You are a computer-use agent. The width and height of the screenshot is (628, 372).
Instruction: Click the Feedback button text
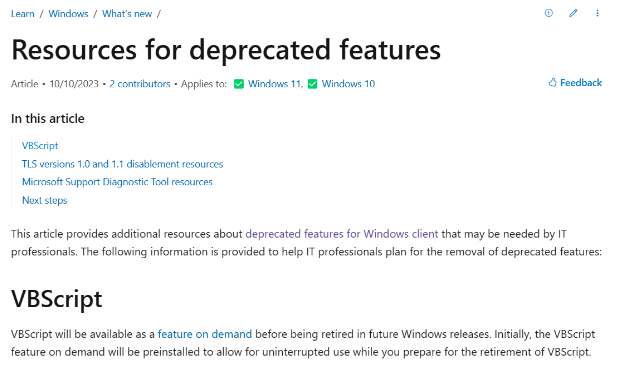pyautogui.click(x=581, y=83)
